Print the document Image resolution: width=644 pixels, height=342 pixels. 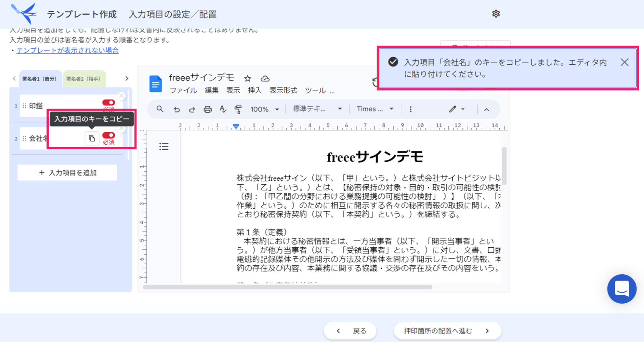point(207,109)
